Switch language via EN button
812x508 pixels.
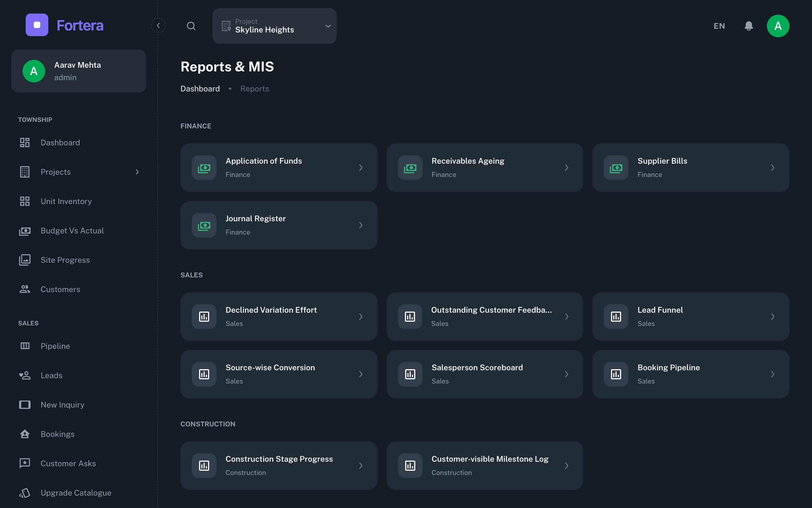(719, 26)
